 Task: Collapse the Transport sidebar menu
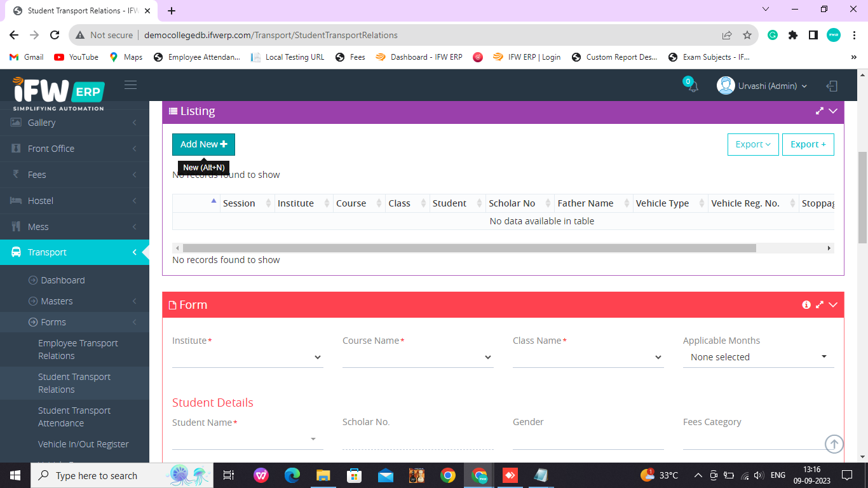click(74, 252)
